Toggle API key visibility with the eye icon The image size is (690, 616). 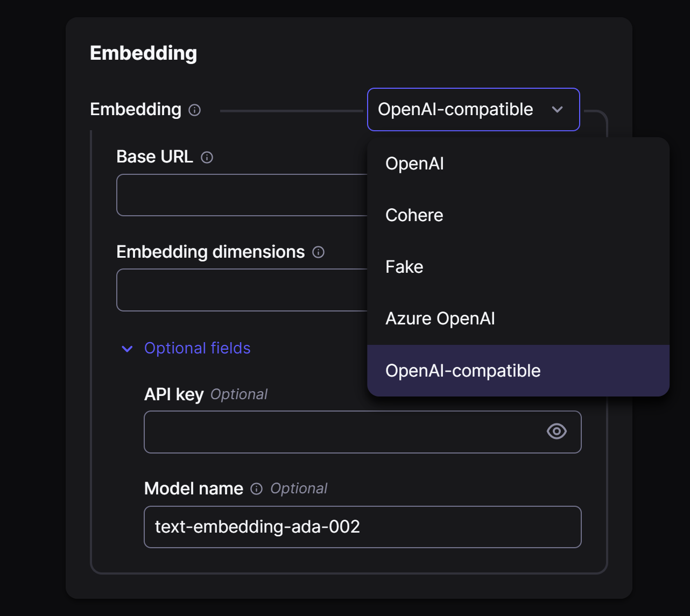[557, 431]
